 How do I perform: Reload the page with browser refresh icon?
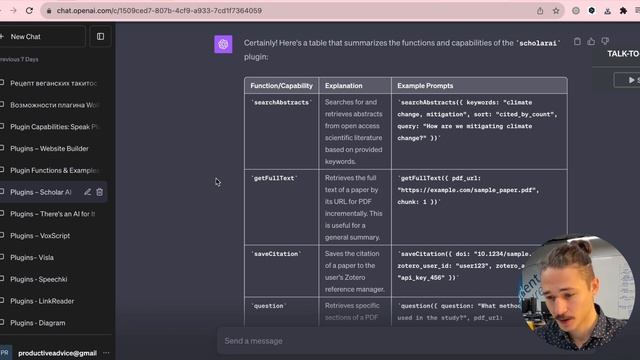tap(29, 11)
